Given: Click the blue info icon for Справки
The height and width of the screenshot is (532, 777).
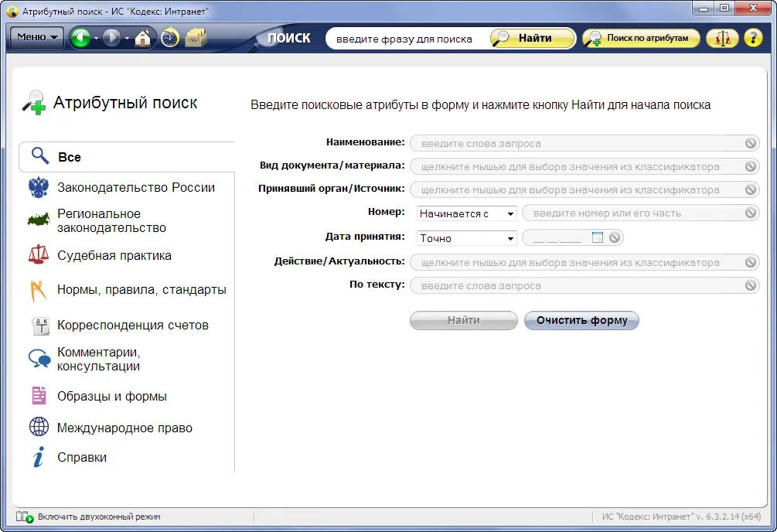Looking at the screenshot, I should [x=38, y=457].
